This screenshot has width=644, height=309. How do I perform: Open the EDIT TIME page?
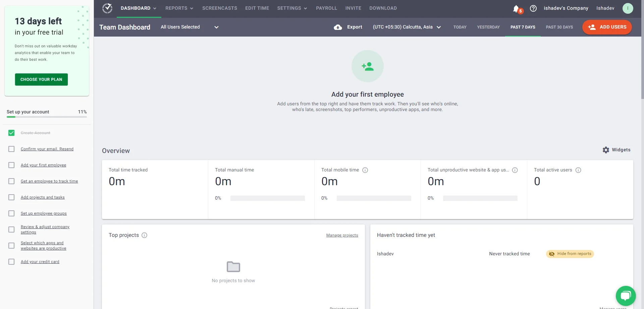257,8
